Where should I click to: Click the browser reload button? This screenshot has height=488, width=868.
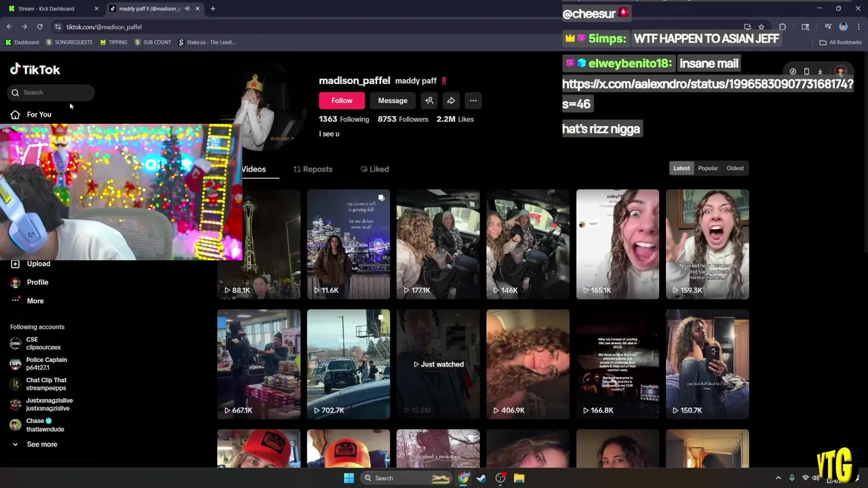pos(39,27)
